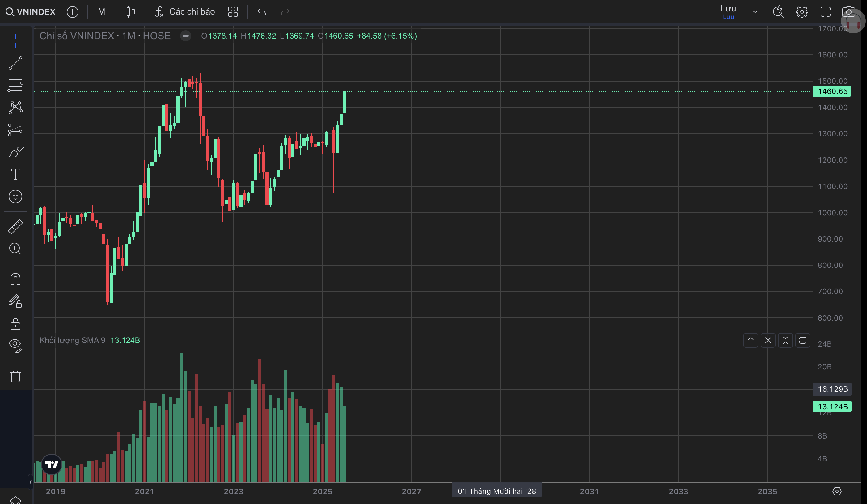Expand the Lưu layout dropdown arrow

coord(755,12)
